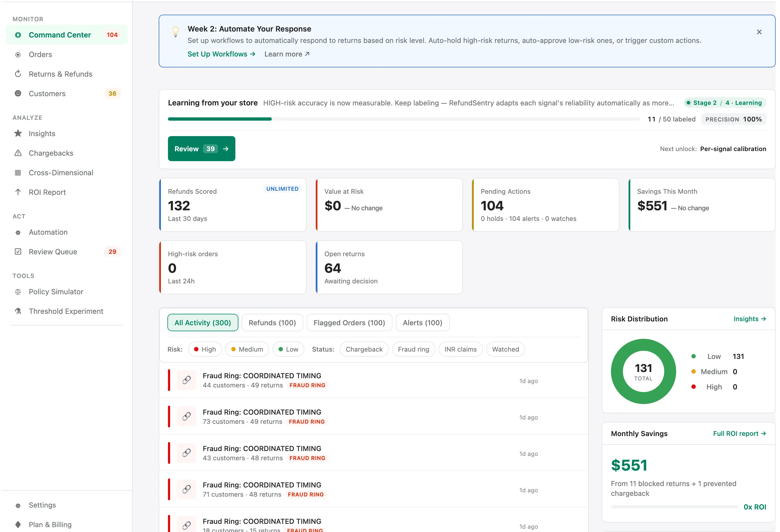The width and height of the screenshot is (780, 532).
Task: Click the Policy Simulator scales icon
Action: pyautogui.click(x=18, y=292)
